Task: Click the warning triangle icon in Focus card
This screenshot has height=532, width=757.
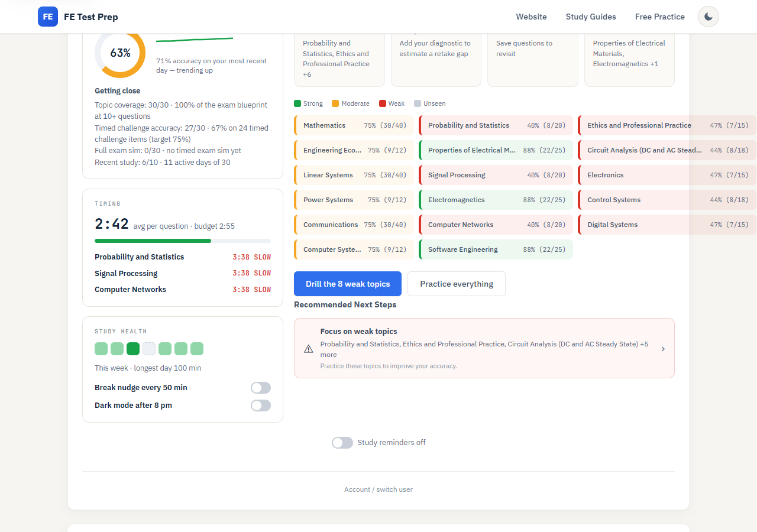Action: pos(308,349)
